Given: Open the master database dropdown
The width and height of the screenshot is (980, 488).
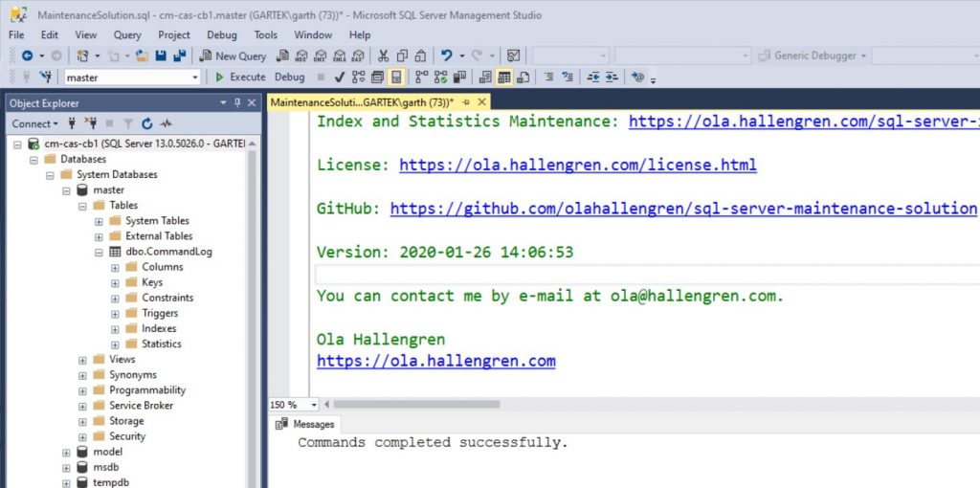Looking at the screenshot, I should (195, 78).
